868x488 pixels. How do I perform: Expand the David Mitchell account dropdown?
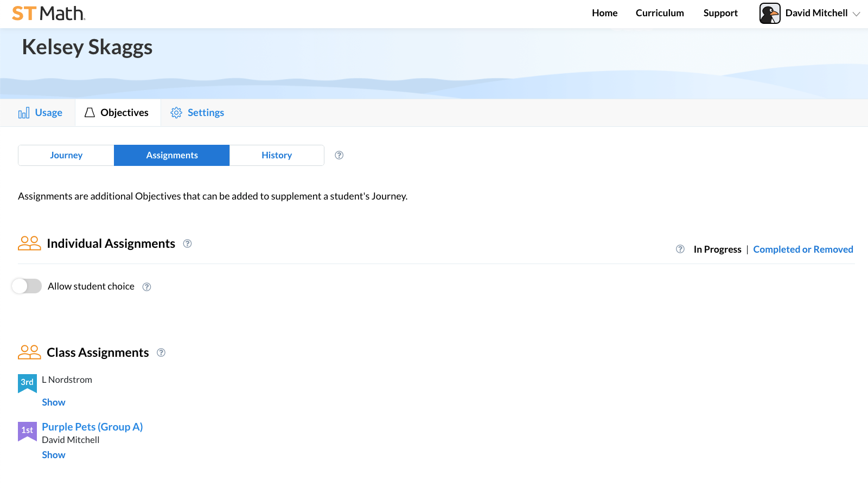pyautogui.click(x=856, y=14)
